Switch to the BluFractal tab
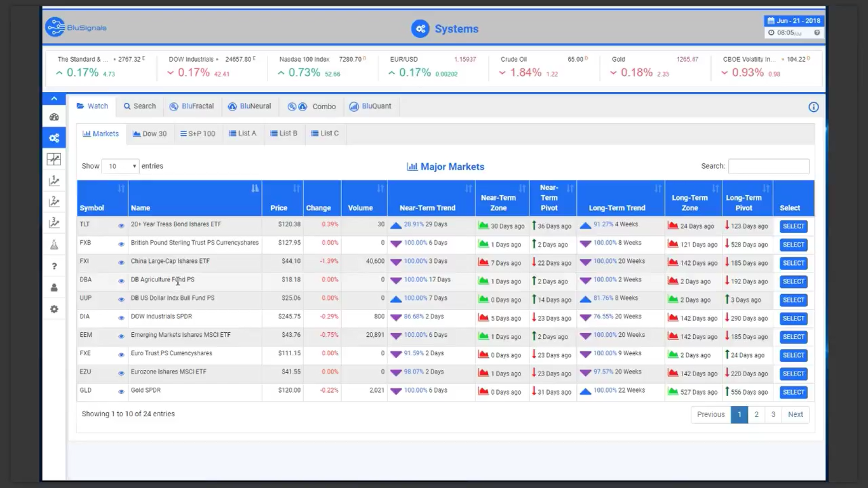The image size is (868, 488). (x=192, y=106)
